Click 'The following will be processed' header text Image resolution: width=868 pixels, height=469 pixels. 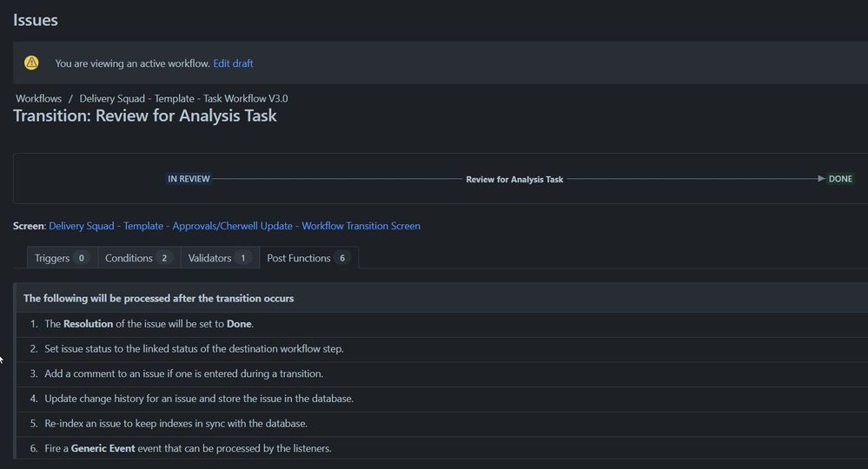158,298
